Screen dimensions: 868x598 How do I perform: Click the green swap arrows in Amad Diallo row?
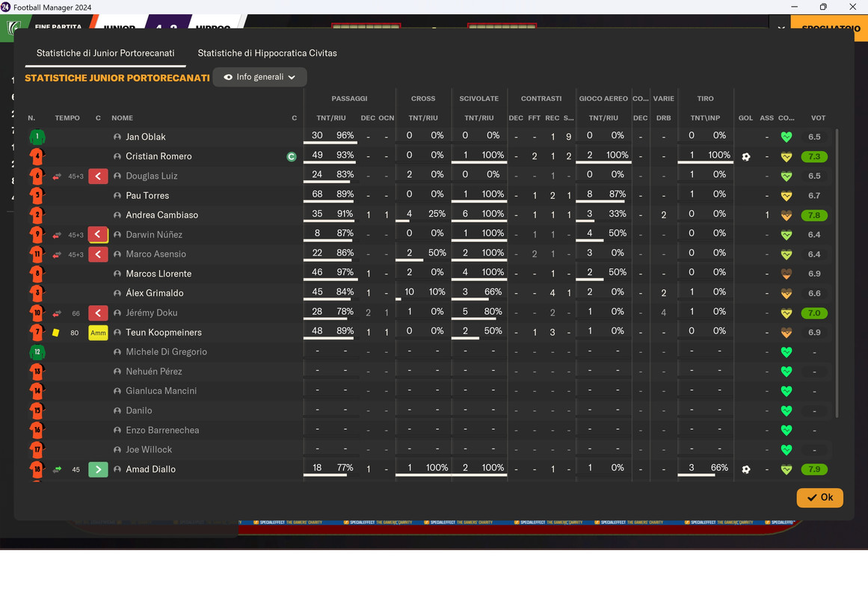(x=57, y=469)
